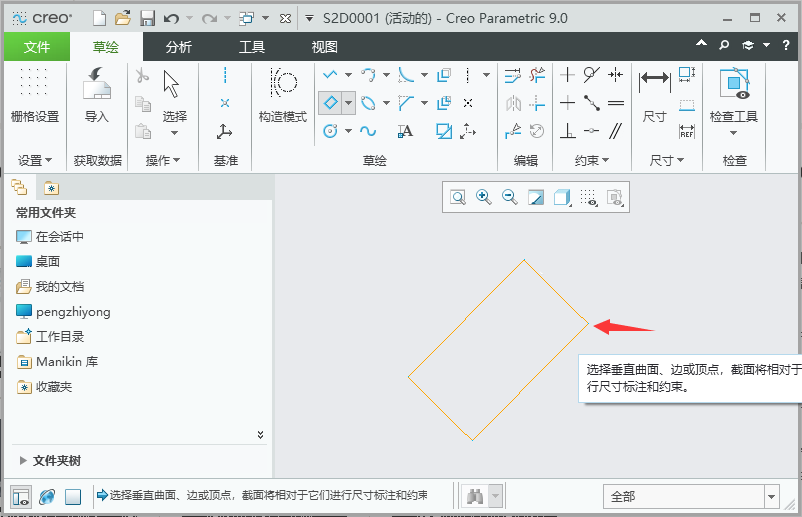Open the circle tool dropdown arrow
Viewport: 802px width, 517px height.
(x=348, y=131)
